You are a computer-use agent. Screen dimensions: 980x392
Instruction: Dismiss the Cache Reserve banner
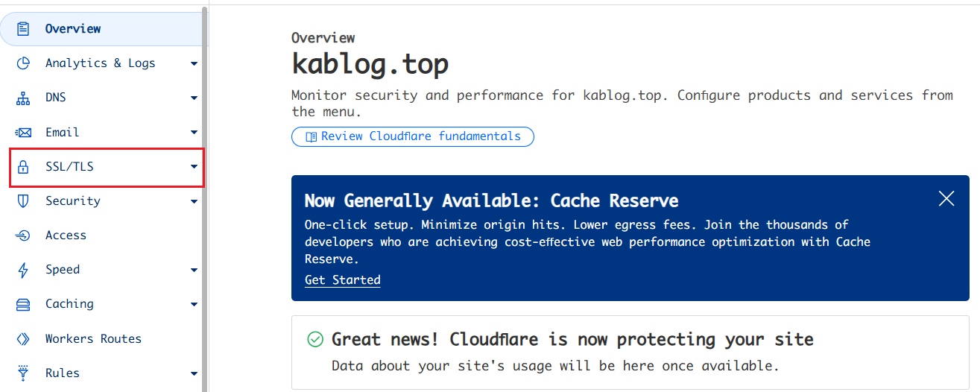pos(946,198)
